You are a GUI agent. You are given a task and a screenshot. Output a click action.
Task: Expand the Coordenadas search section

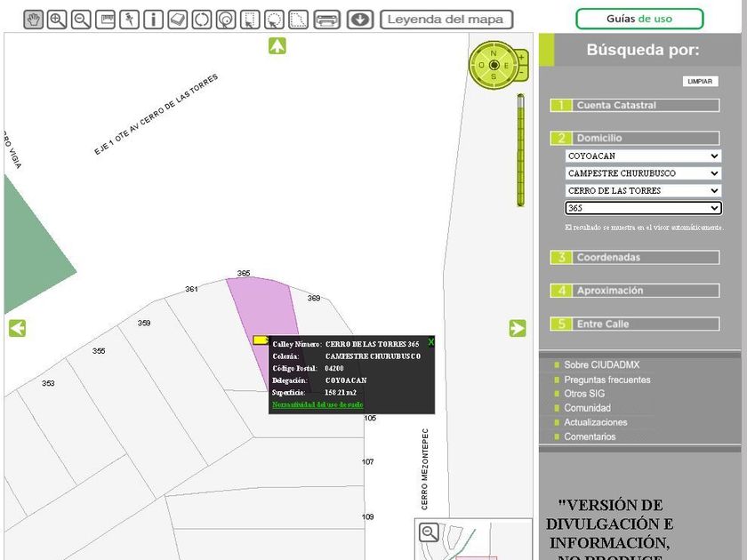pos(635,257)
